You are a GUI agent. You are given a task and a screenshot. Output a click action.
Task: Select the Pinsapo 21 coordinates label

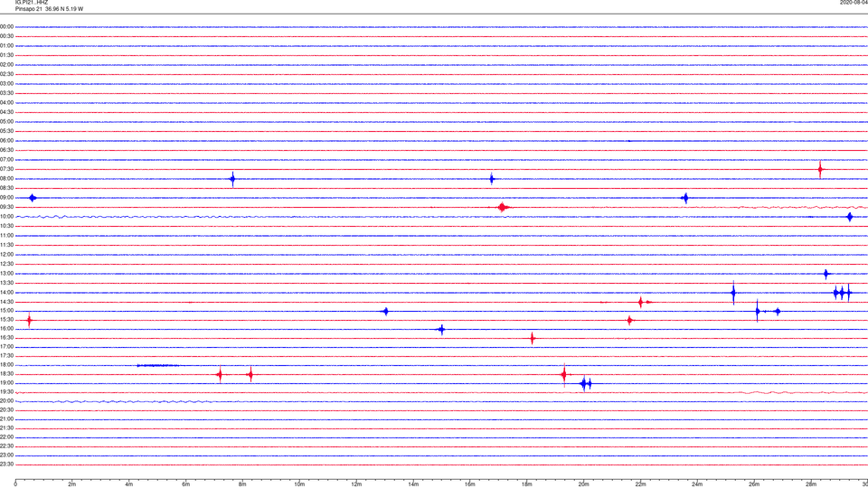(49, 9)
